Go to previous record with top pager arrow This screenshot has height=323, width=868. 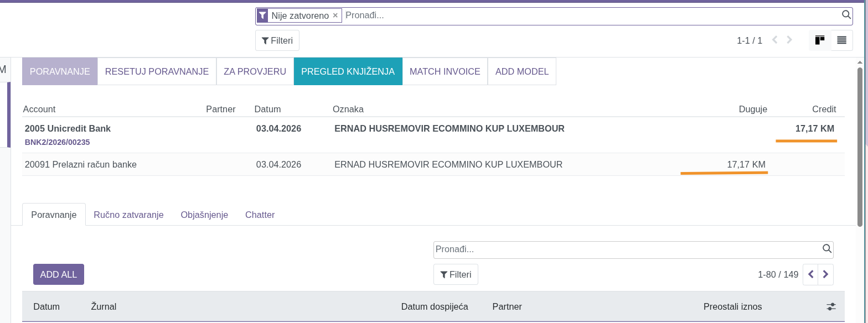[x=774, y=40]
